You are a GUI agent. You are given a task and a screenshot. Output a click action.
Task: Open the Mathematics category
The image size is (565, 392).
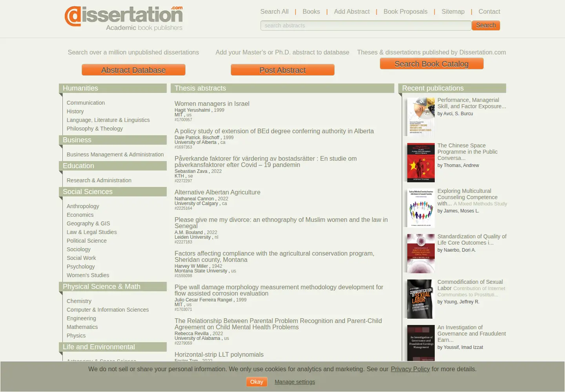click(82, 327)
